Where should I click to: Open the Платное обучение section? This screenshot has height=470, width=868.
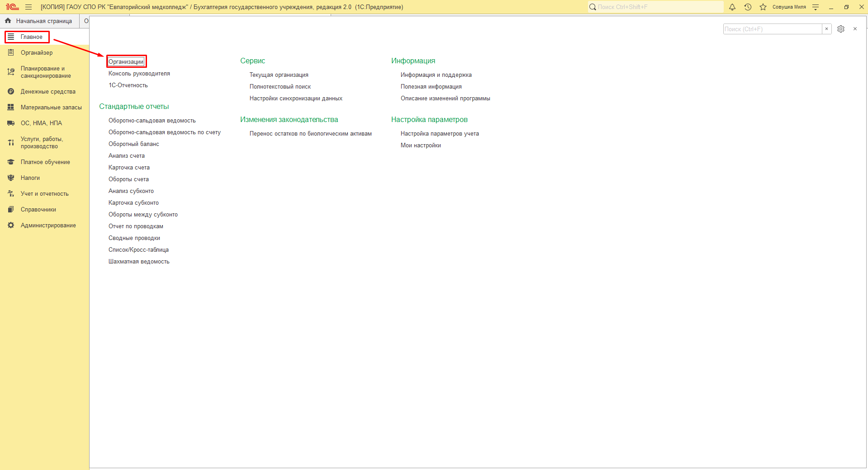click(x=45, y=162)
